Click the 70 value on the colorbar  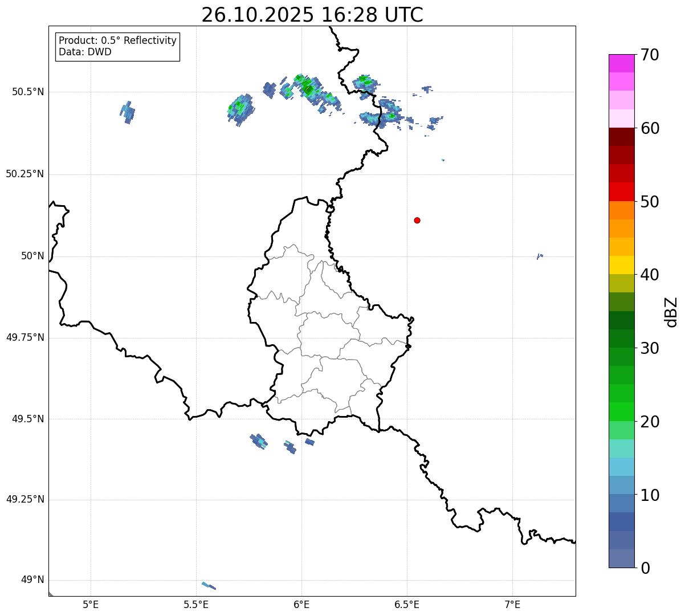[649, 55]
